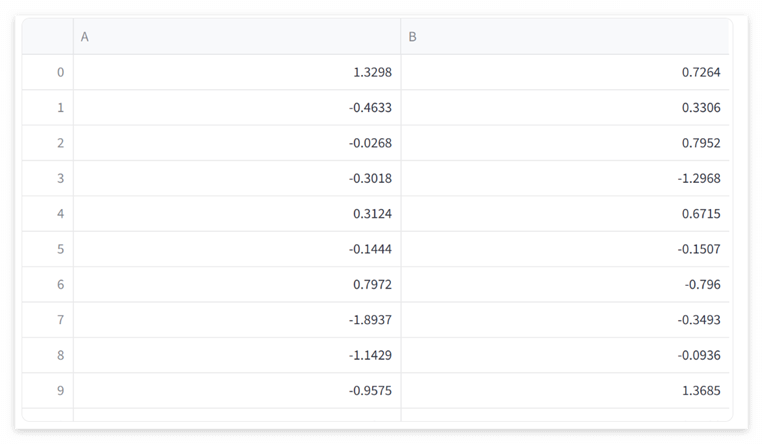Click cell value 1.3685
This screenshot has width=763, height=444.
tap(701, 390)
